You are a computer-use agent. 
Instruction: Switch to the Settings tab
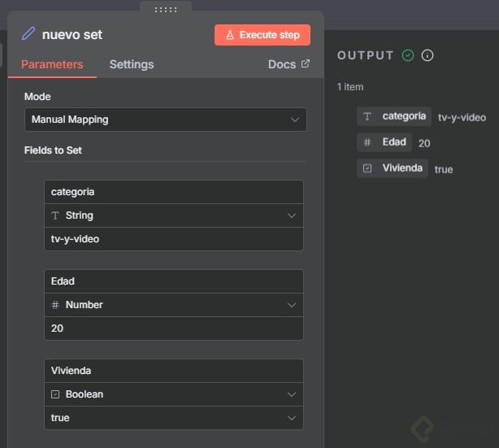(132, 64)
